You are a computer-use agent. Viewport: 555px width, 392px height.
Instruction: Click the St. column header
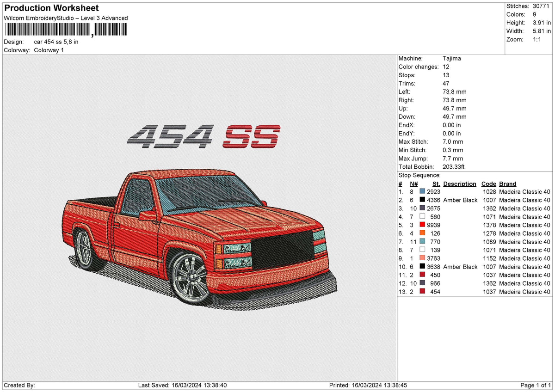436,184
